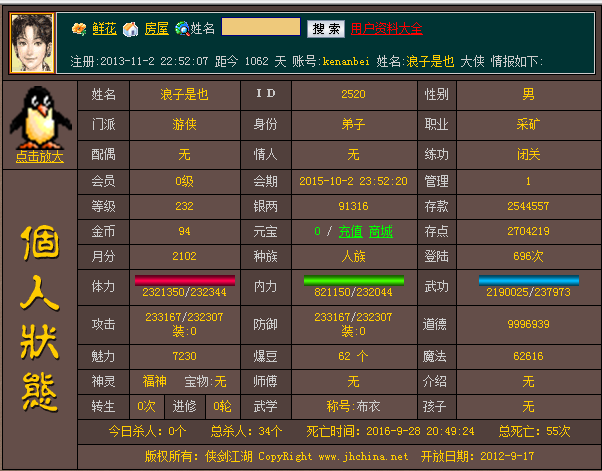602x471 pixels.
Task: Click the 死亡时间 2016-9-28 20:49:24 text
Action: (x=390, y=431)
